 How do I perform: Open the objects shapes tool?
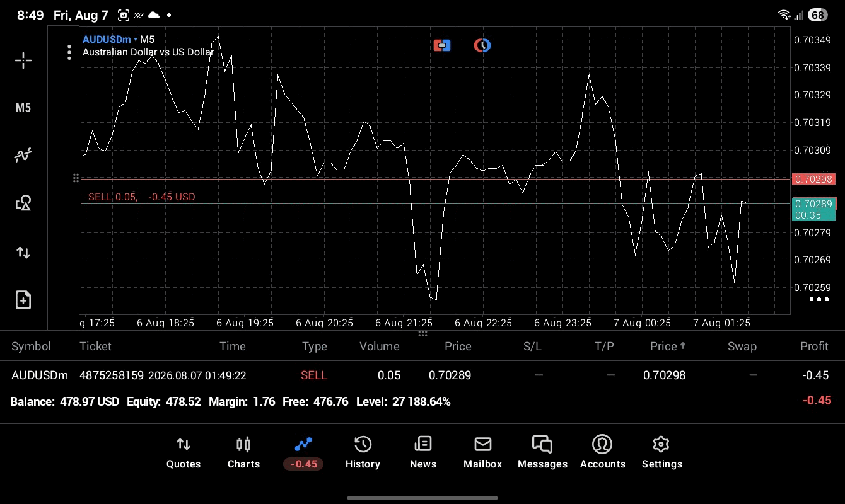[x=23, y=203]
